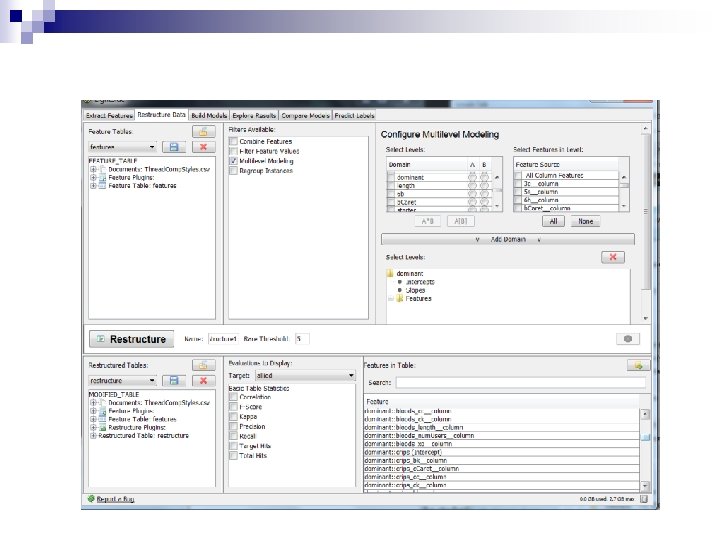This screenshot has height=540, width=720.
Task: Click the load restructured table folder icon
Action: 203,365
